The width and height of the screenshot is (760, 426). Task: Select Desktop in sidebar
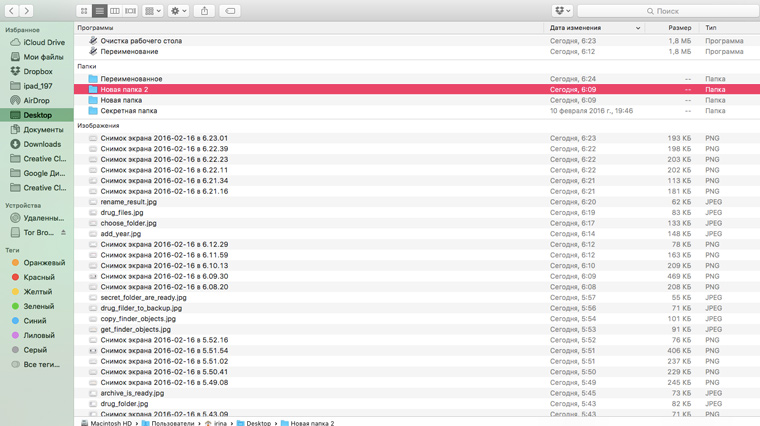point(37,115)
